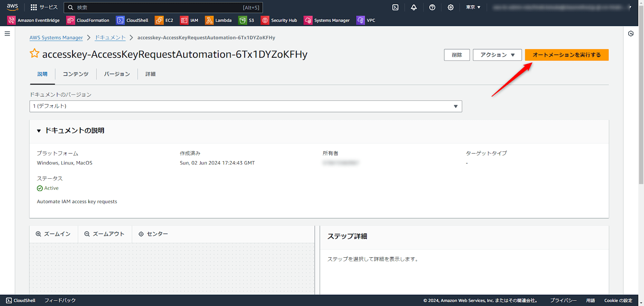This screenshot has width=644, height=306.
Task: Click the ズームアウト button
Action: click(x=104, y=234)
